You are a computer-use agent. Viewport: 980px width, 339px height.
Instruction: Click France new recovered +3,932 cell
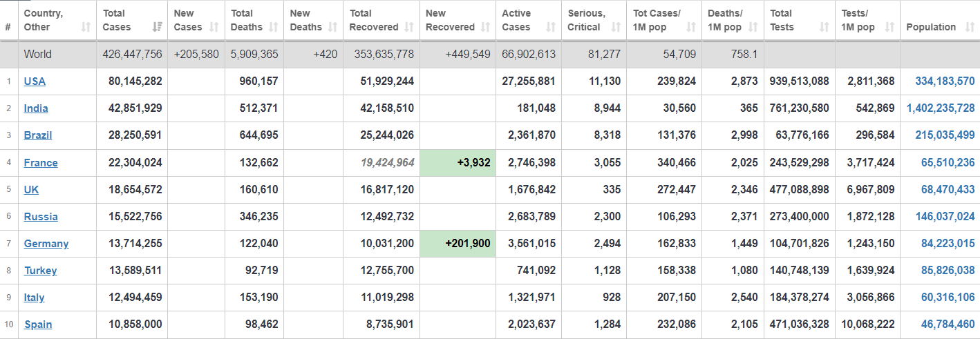[x=458, y=163]
